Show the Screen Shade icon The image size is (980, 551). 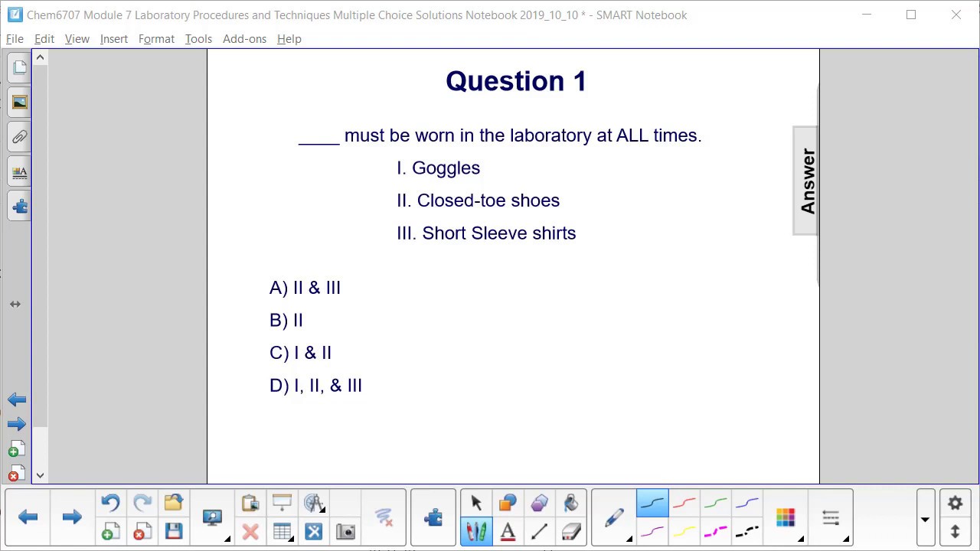[282, 503]
